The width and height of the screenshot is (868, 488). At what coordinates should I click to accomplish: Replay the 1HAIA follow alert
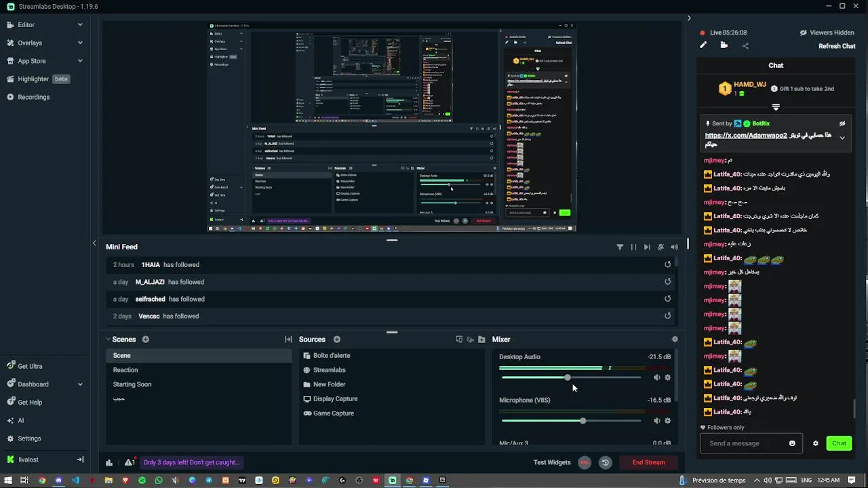click(x=668, y=265)
